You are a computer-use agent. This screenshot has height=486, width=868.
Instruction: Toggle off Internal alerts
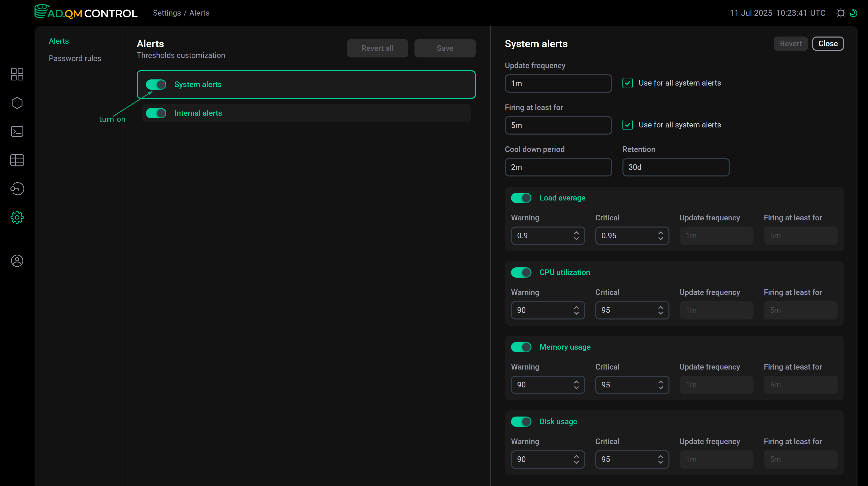[x=156, y=113]
